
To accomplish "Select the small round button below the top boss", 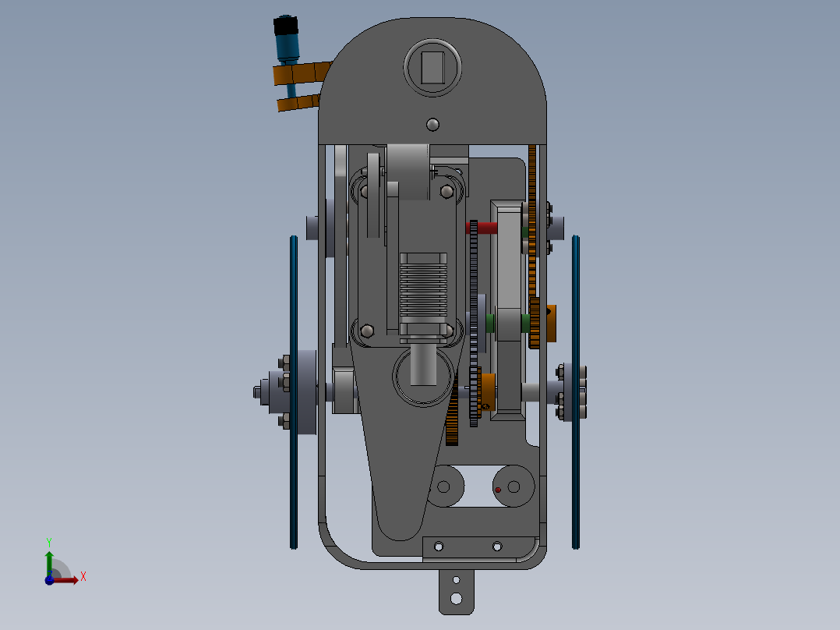I will coord(433,125).
